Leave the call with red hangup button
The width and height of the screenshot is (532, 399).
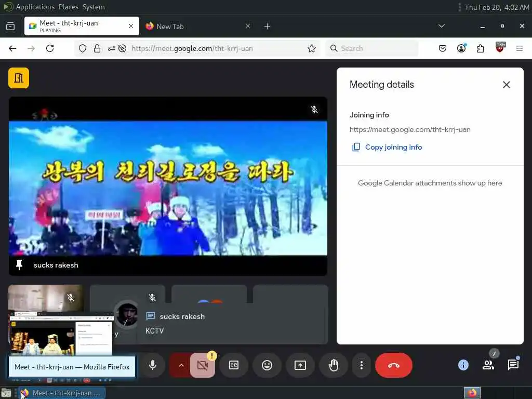click(394, 365)
